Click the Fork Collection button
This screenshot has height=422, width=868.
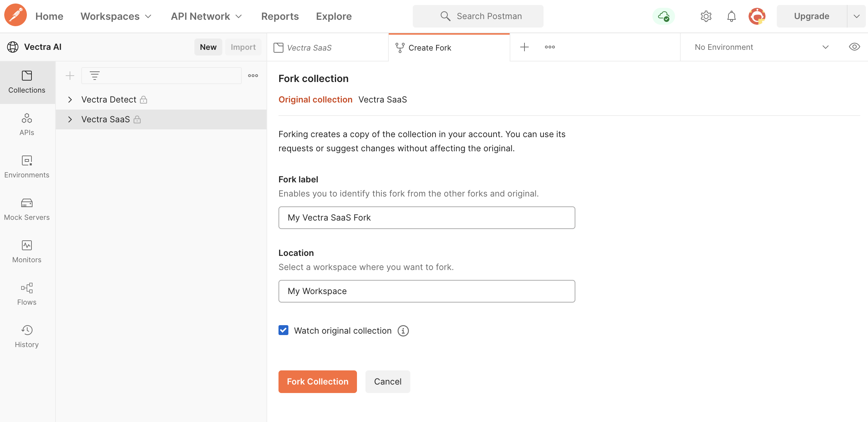pos(317,381)
